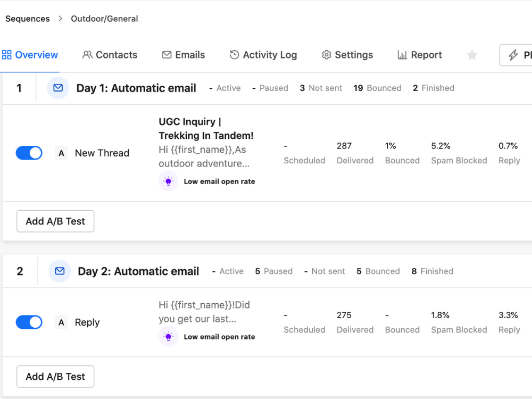Click the Day 2 email envelope icon
Screen dimensions: 532x399
[60, 271]
